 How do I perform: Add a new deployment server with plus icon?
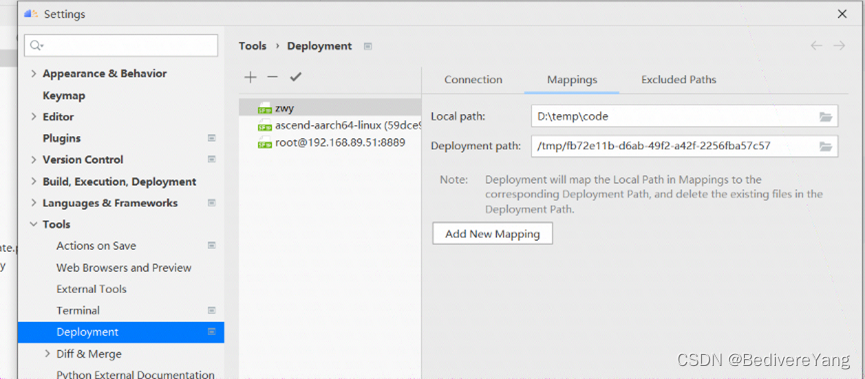pyautogui.click(x=250, y=77)
